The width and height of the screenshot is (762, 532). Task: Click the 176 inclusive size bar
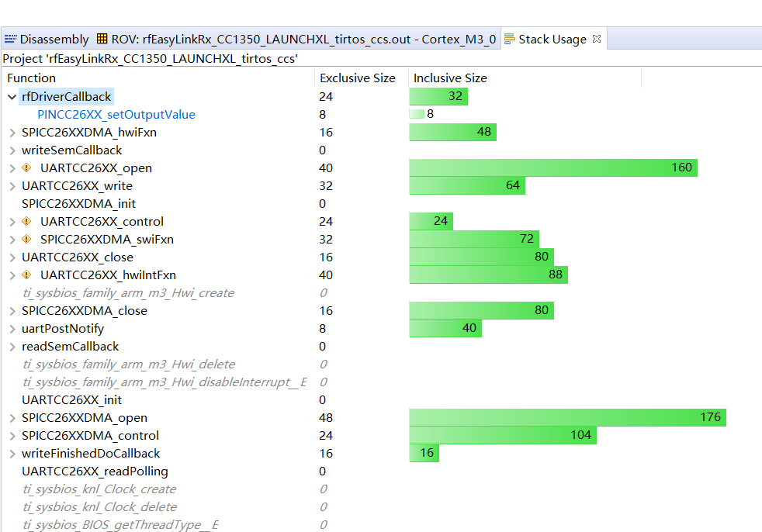pos(567,417)
